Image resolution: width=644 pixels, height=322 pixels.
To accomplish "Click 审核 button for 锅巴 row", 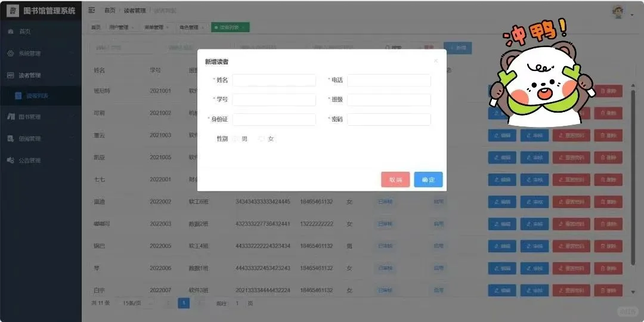I will (x=534, y=246).
